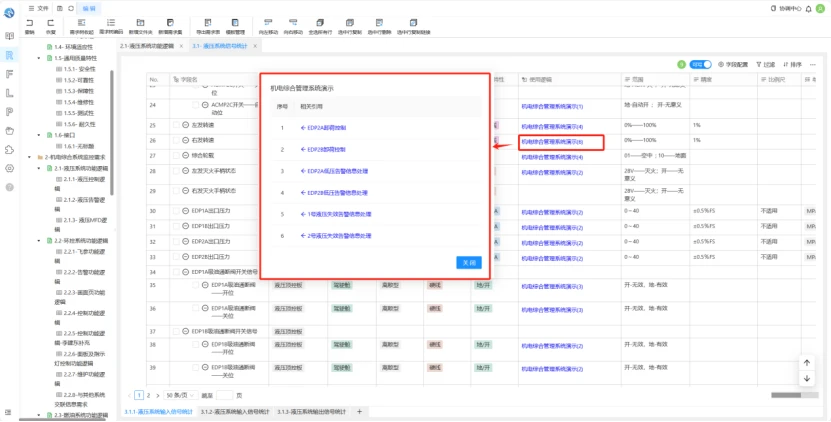Viewport: 831px width, 422px height.
Task: Go to the next page arrow
Action: tap(157, 395)
